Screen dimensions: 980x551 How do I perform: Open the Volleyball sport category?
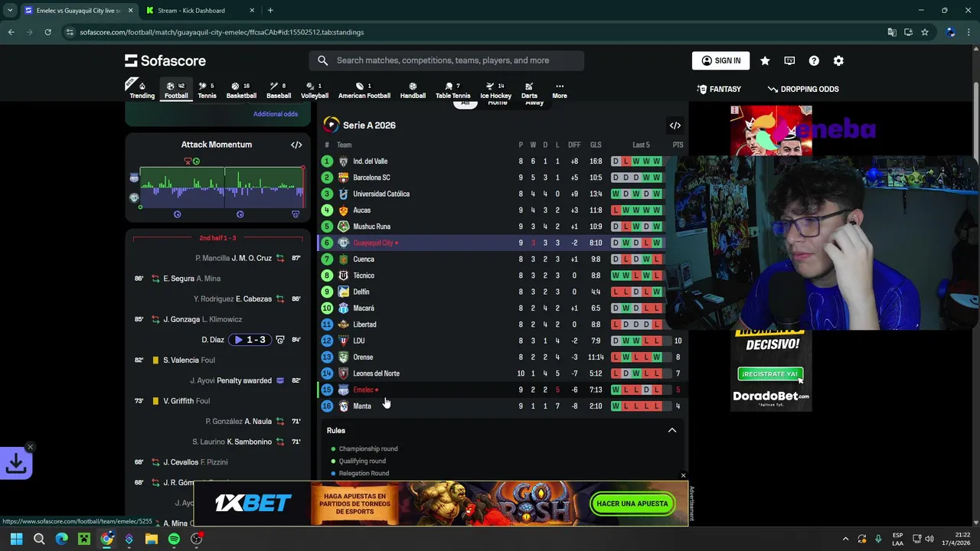pyautogui.click(x=315, y=90)
